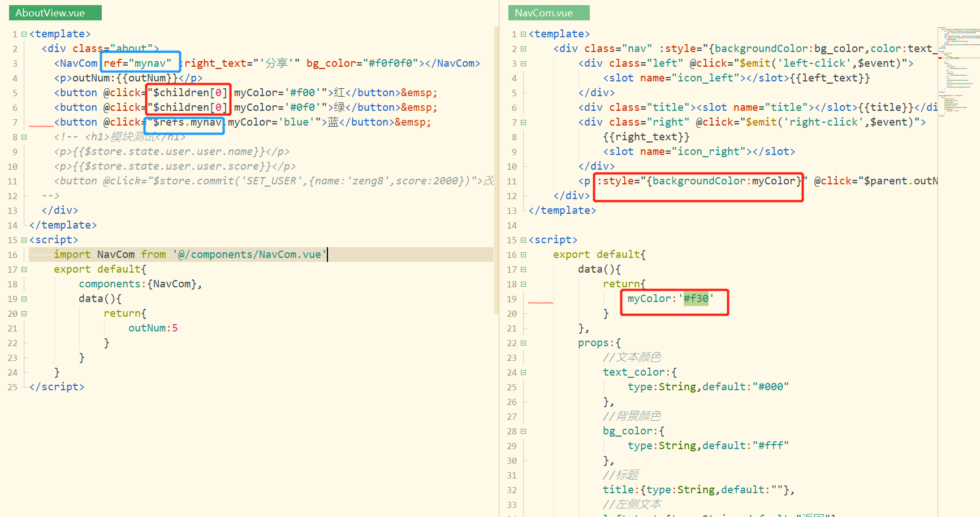This screenshot has width=980, height=517.
Task: Click title:{type:String,default:""} line
Action: [x=698, y=490]
